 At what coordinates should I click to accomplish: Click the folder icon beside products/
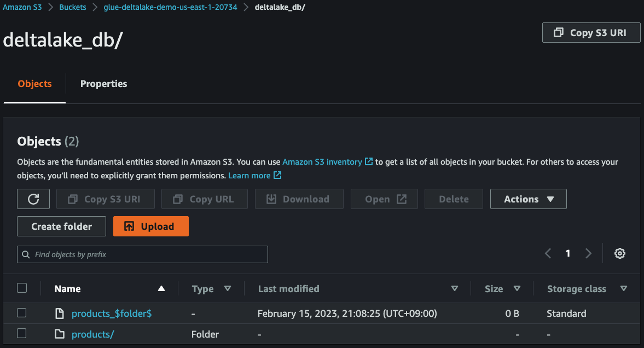coord(60,334)
